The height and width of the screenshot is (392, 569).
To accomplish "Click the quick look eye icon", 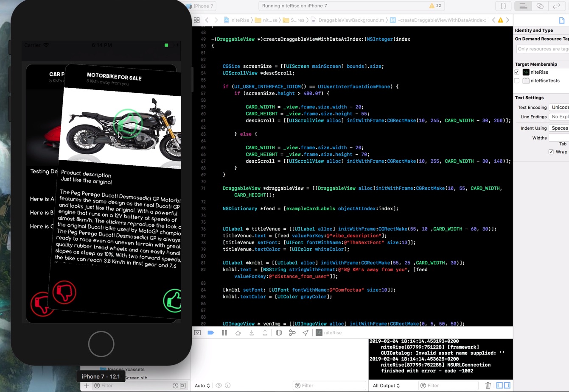I will [219, 386].
